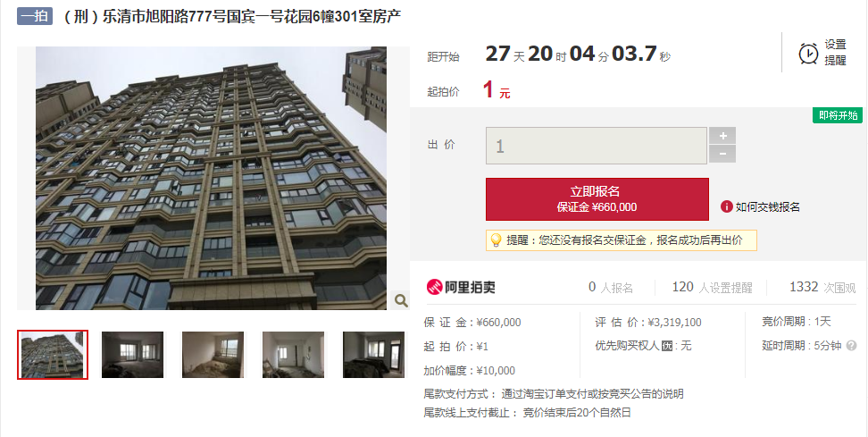
Task: Click the light bulb reminder icon
Action: tap(496, 240)
